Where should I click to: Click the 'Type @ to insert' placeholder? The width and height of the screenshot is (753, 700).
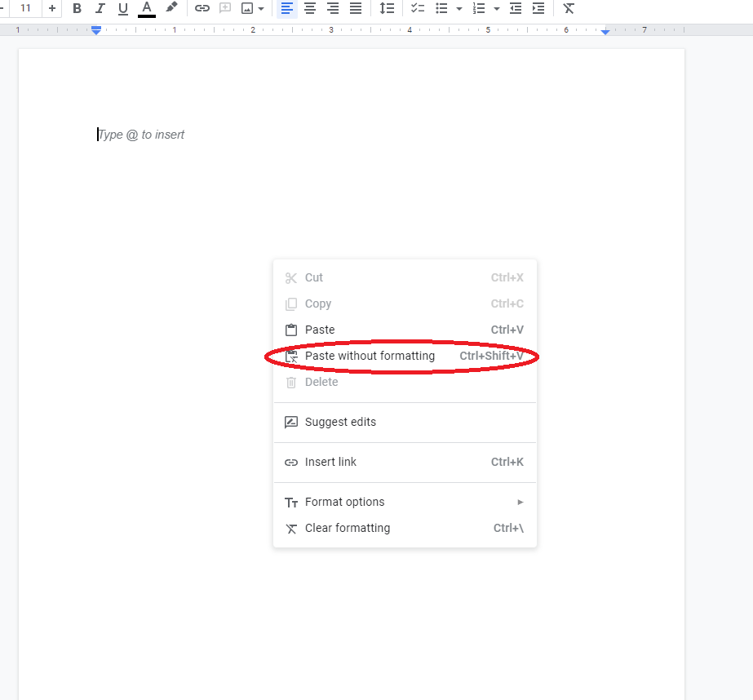click(x=141, y=135)
